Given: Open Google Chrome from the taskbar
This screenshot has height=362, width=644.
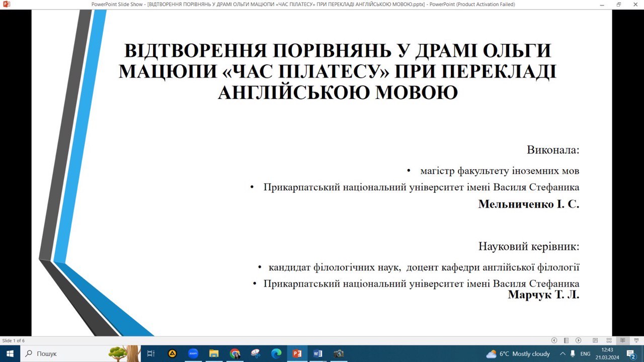Looking at the screenshot, I should (x=235, y=353).
